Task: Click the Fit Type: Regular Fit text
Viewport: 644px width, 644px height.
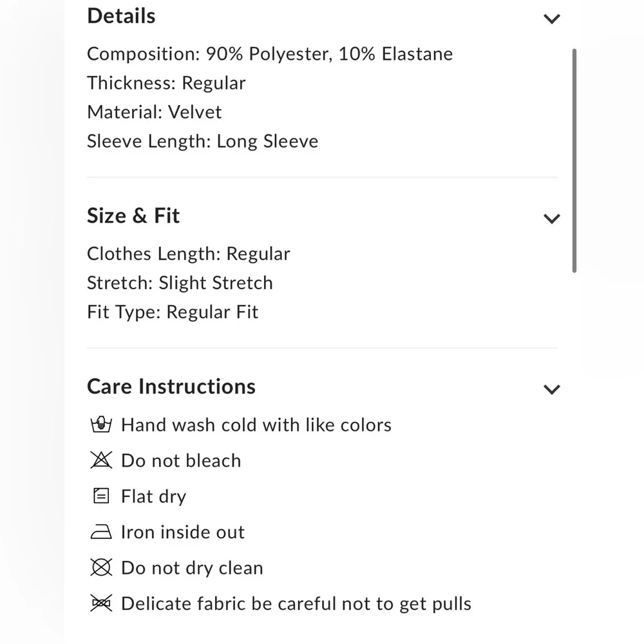Action: [173, 312]
